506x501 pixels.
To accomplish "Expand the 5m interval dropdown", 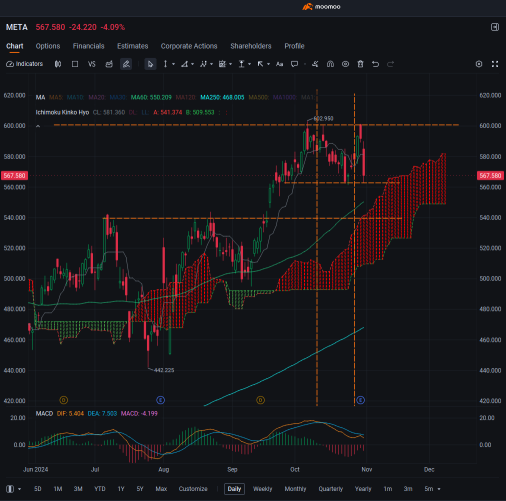I will pyautogui.click(x=439, y=489).
